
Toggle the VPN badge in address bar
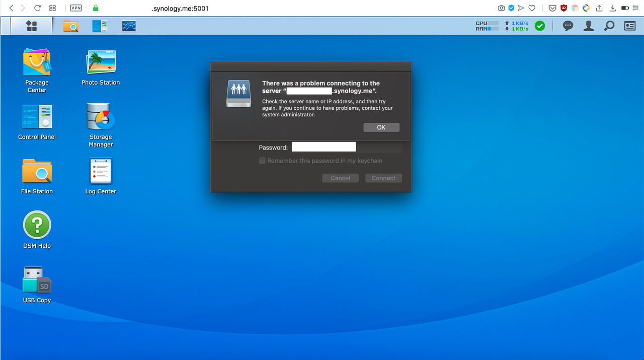(x=76, y=8)
